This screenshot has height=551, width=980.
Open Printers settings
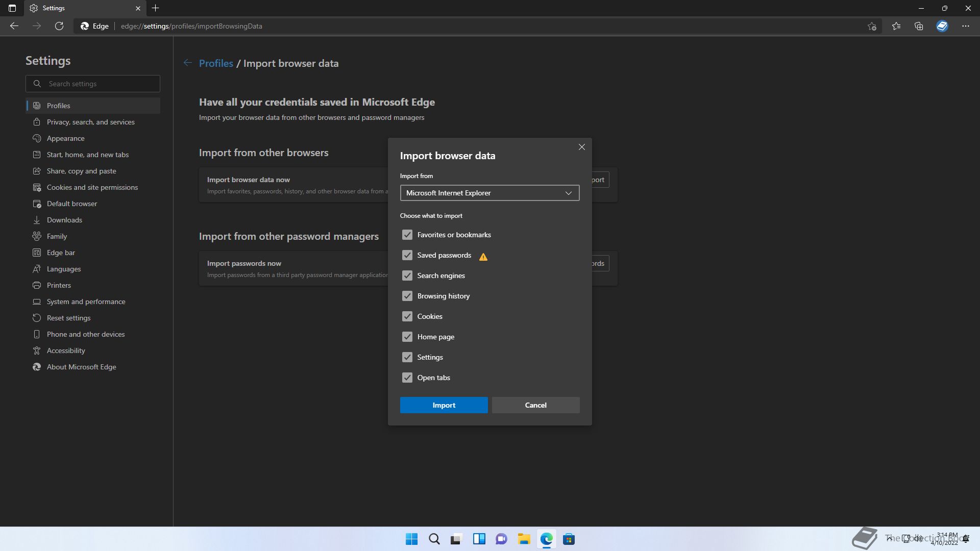click(x=93, y=285)
